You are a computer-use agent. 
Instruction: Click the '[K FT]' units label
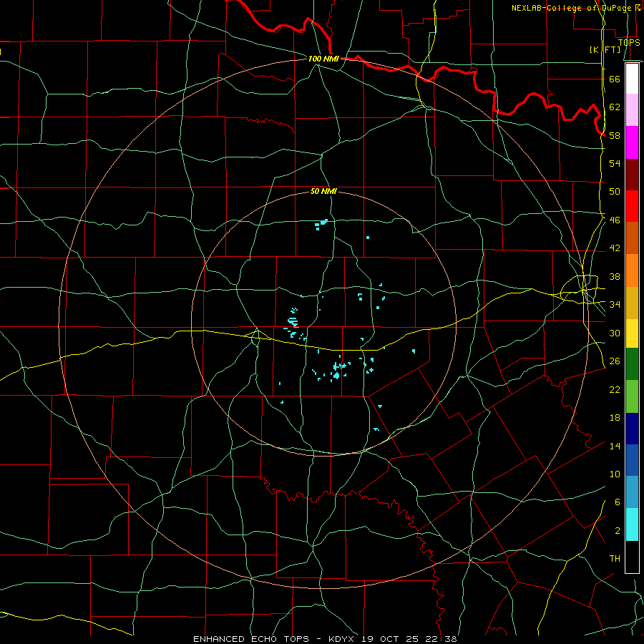pos(605,49)
